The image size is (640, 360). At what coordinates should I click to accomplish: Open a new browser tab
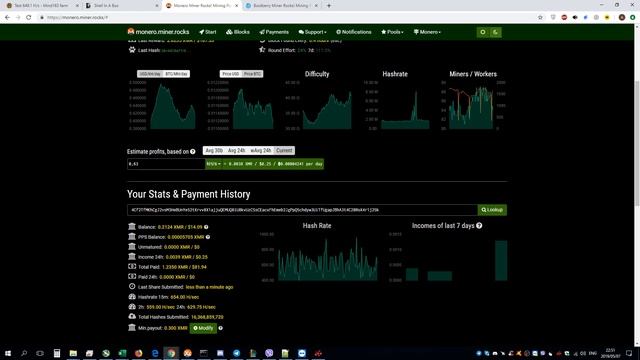tap(329, 6)
